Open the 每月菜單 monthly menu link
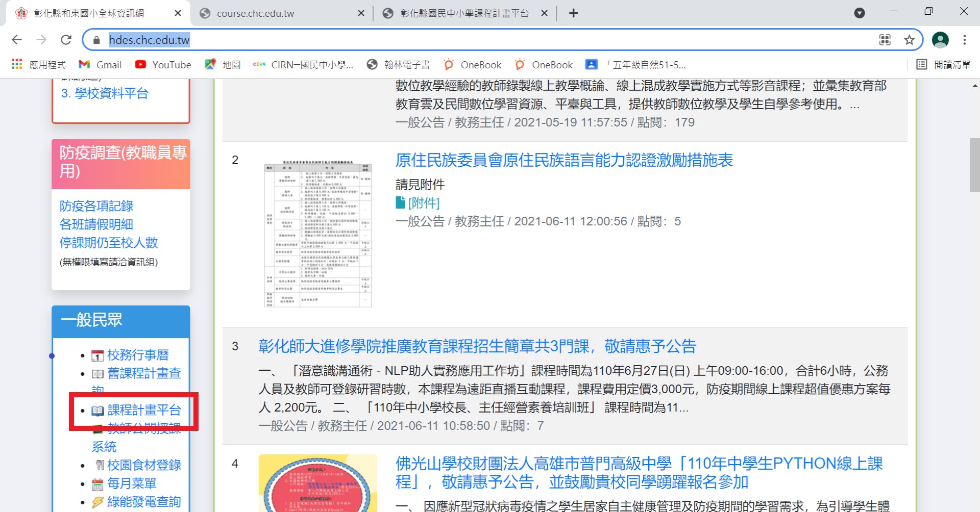The image size is (980, 512). (x=132, y=483)
